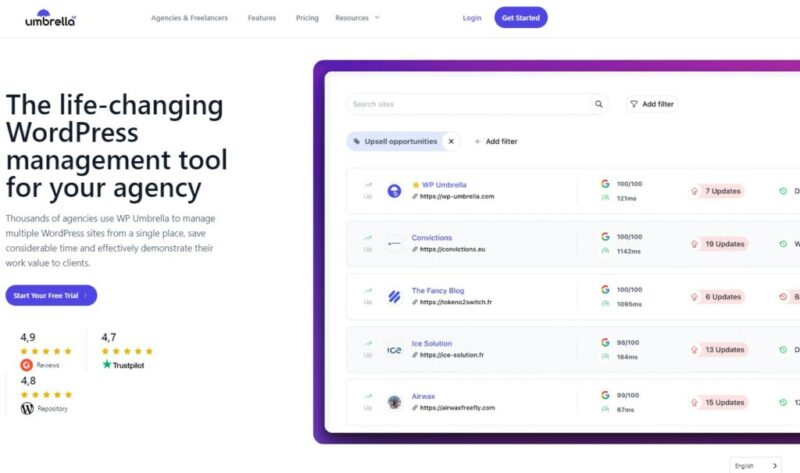Click the link icon before https://tokeno2switch.fr
800x473 pixels.
pos(415,302)
